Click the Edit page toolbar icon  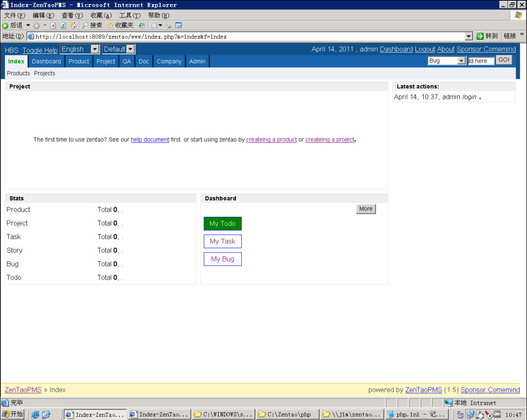pos(179,25)
